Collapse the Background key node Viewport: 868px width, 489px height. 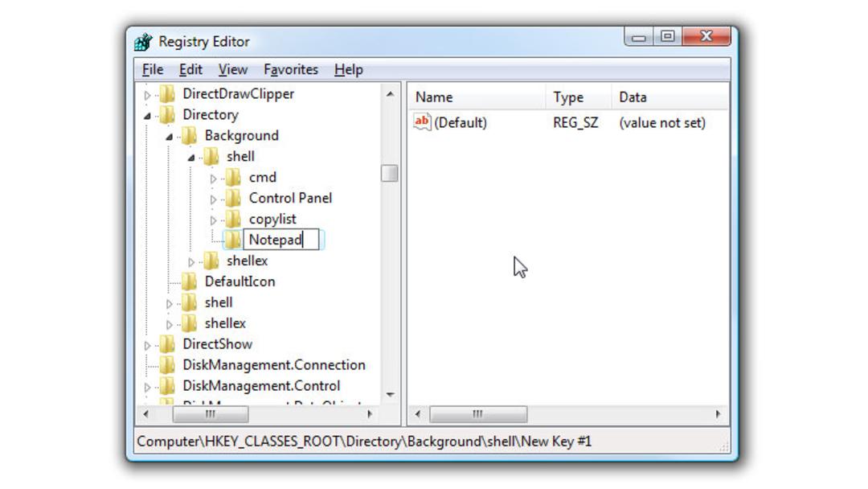pos(170,137)
